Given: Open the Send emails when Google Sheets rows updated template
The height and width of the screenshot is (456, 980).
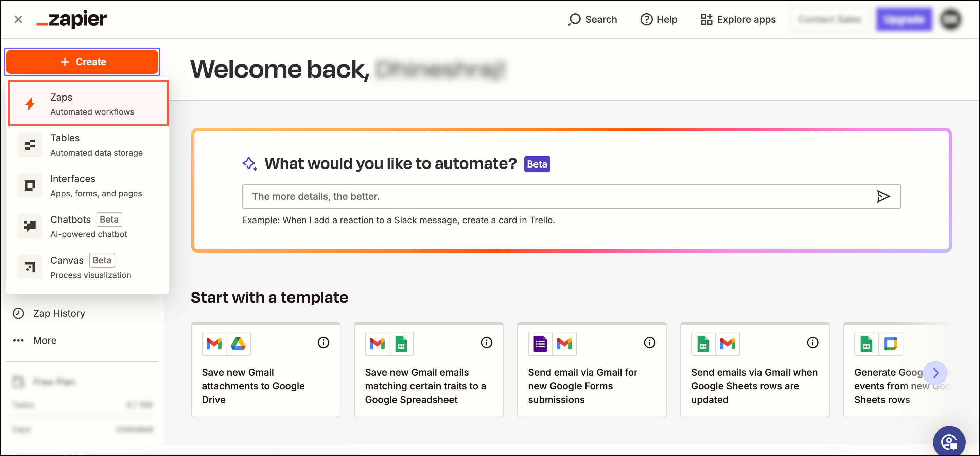Looking at the screenshot, I should click(755, 370).
